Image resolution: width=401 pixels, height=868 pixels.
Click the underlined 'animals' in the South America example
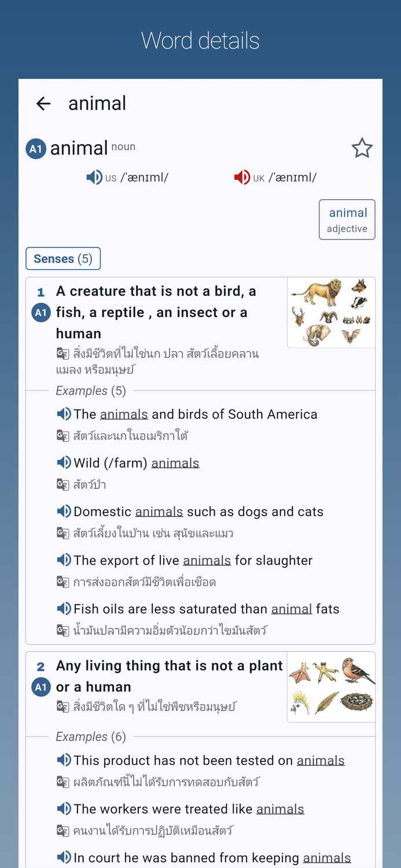tap(123, 414)
